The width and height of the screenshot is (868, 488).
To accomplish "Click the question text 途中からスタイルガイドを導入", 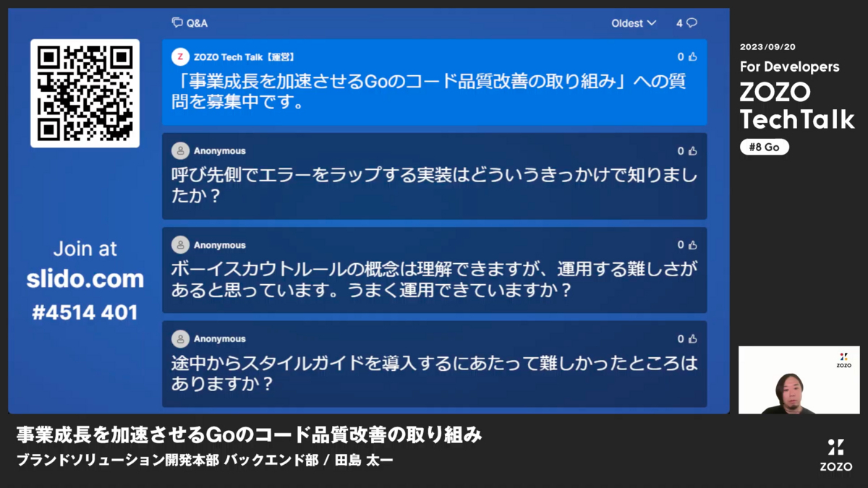I will click(434, 373).
